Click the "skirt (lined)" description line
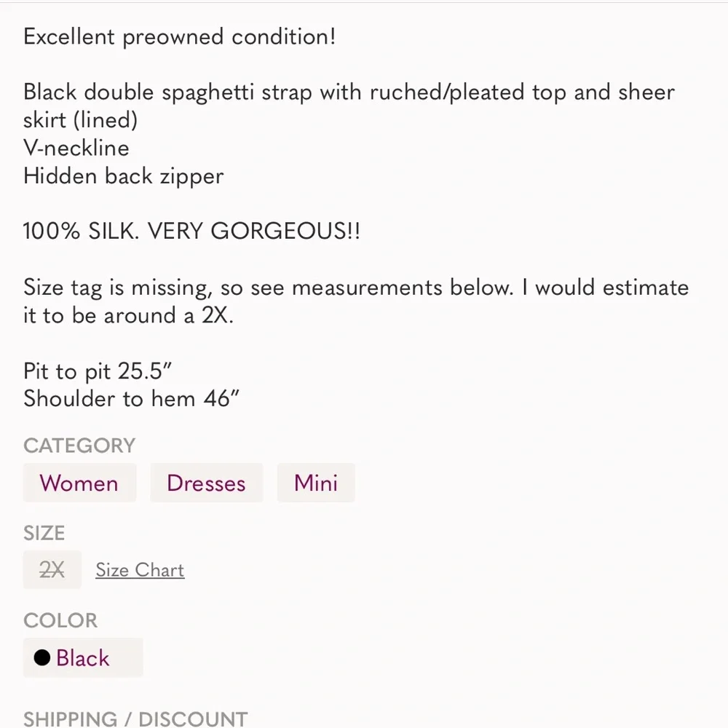The height and width of the screenshot is (728, 728). pyautogui.click(x=80, y=120)
